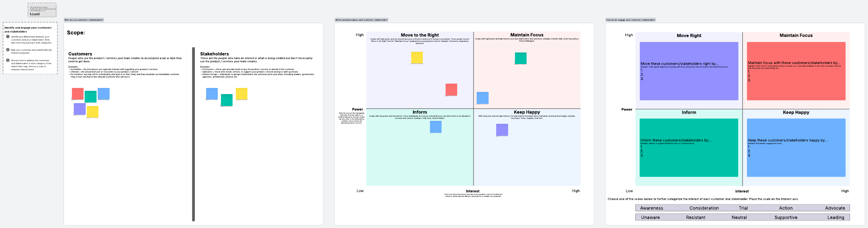Click the 'Scope:' heading text

(x=76, y=33)
